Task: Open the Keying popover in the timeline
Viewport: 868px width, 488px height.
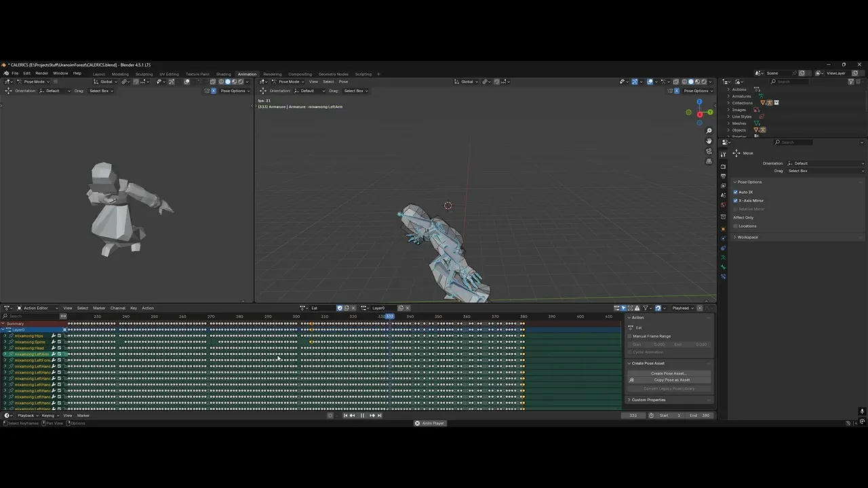Action: click(50, 415)
